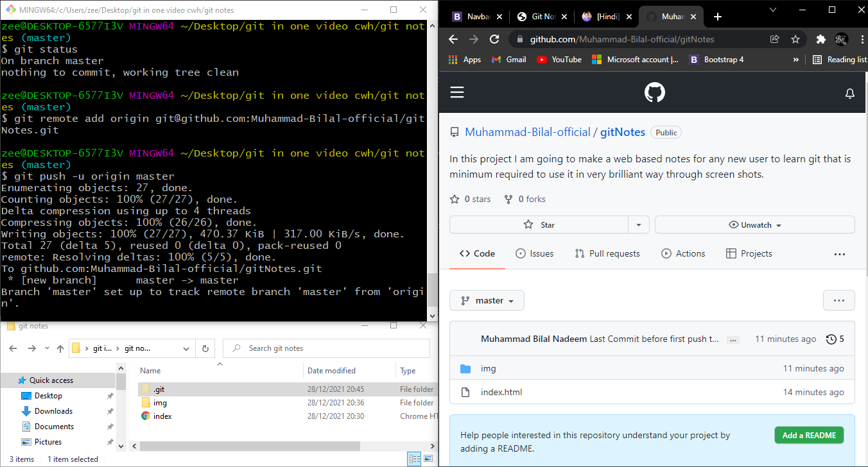Open a new Chrome tab
This screenshot has width=868, height=467.
pyautogui.click(x=718, y=17)
